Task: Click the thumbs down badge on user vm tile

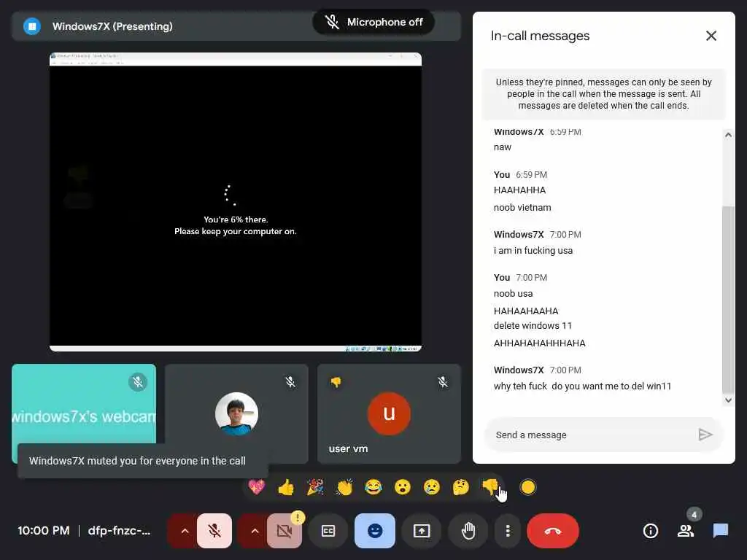Action: coord(336,382)
